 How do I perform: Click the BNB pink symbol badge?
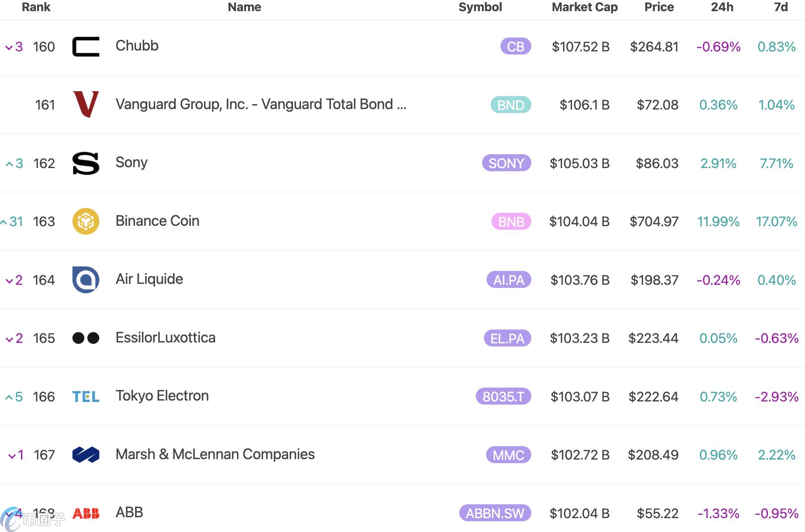(x=511, y=221)
